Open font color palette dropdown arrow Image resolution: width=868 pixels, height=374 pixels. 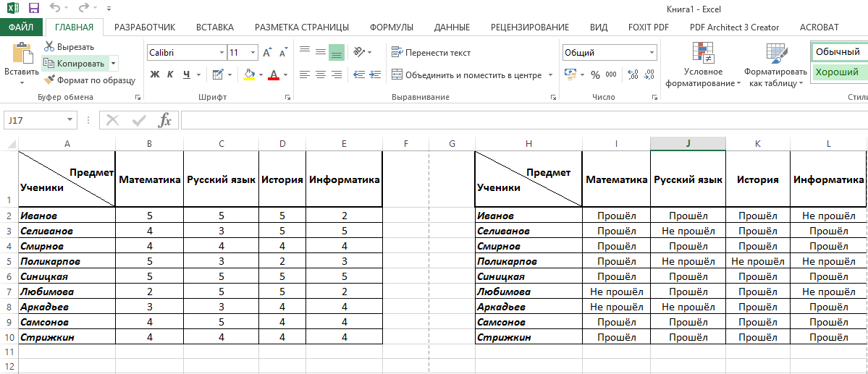[286, 75]
